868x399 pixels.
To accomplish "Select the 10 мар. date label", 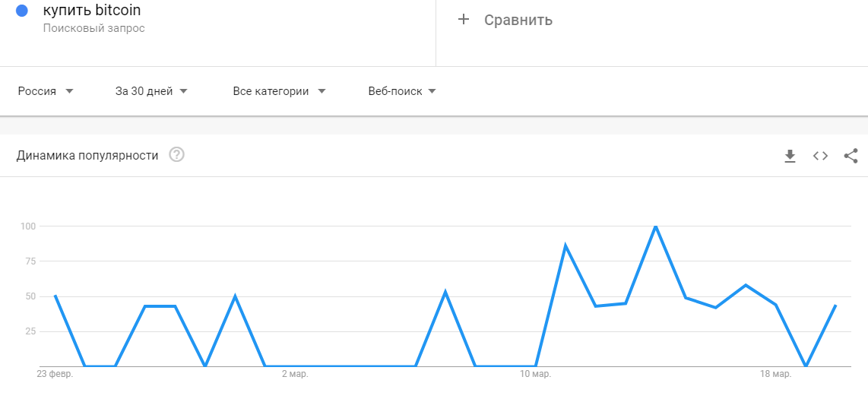I will tap(535, 375).
